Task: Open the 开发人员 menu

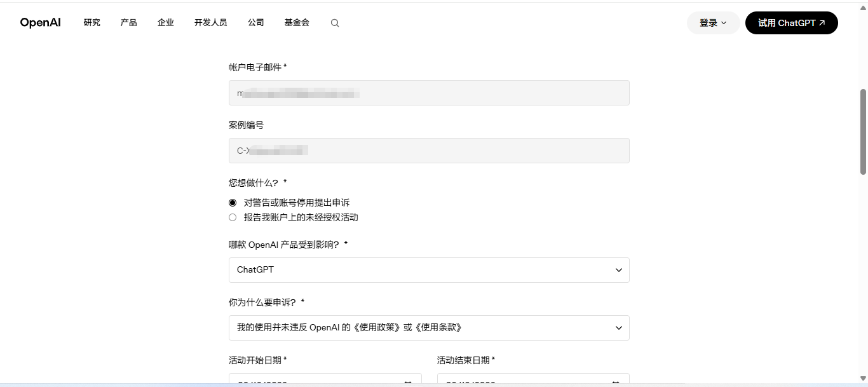Action: [211, 23]
